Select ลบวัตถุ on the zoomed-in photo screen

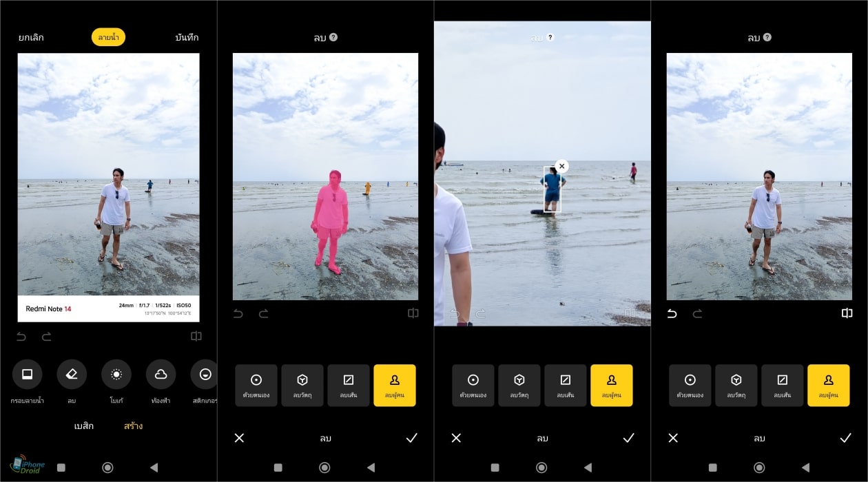519,386
